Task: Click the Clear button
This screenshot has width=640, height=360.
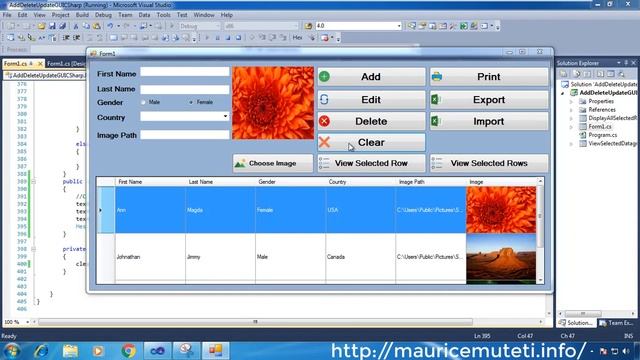Action: pyautogui.click(x=371, y=142)
